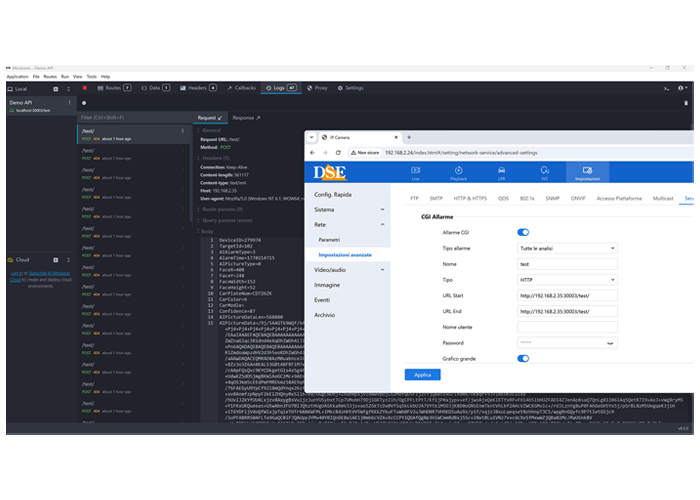Click the Applica button
The height and width of the screenshot is (500, 700).
coord(422,375)
